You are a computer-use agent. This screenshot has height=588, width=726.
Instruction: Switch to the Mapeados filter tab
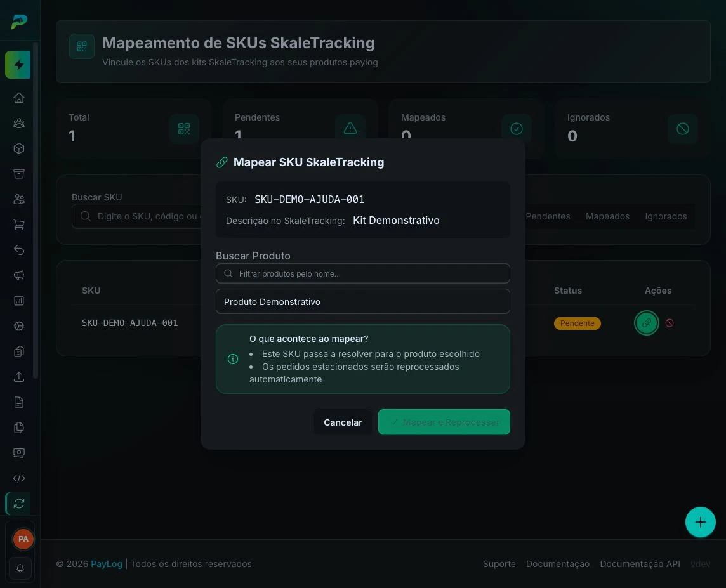(607, 216)
